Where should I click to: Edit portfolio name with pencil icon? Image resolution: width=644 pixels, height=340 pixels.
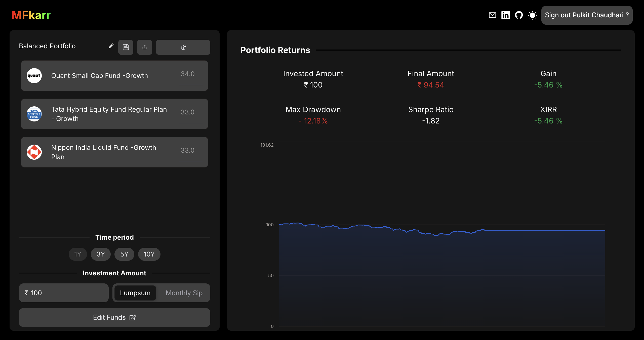click(x=111, y=46)
